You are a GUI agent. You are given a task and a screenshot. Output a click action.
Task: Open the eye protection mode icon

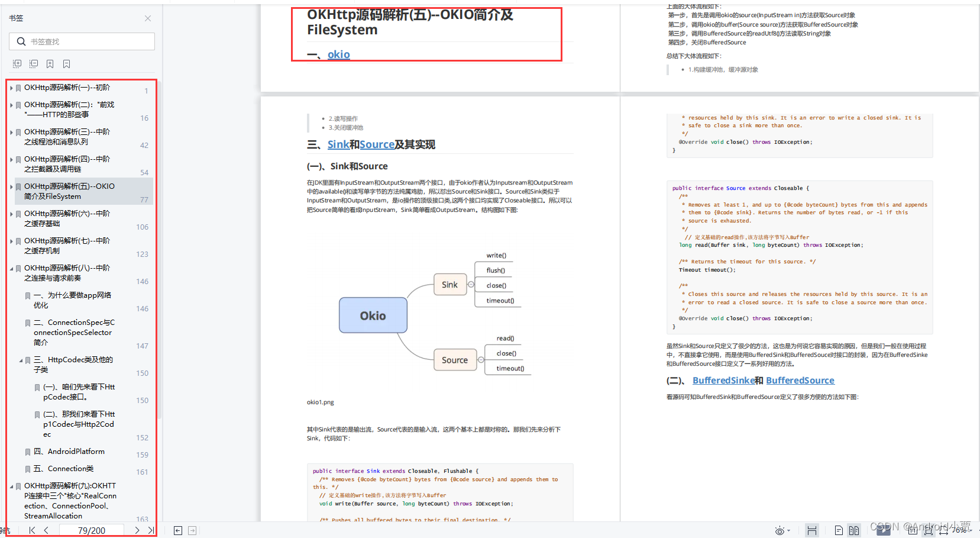pyautogui.click(x=780, y=531)
